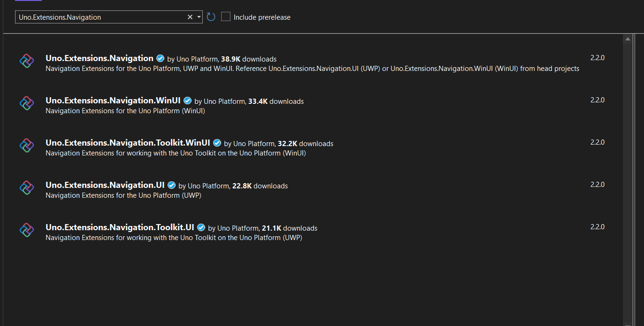Open the search history dropdown arrow
This screenshot has width=644, height=326.
click(198, 16)
